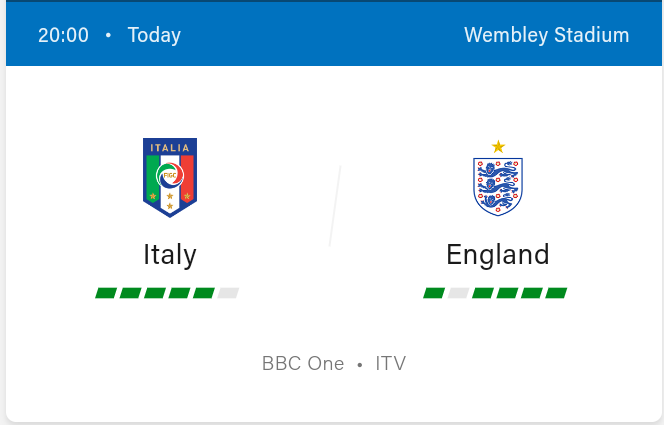Click the Wembley Stadium venue label
The image size is (664, 425).
click(x=546, y=35)
